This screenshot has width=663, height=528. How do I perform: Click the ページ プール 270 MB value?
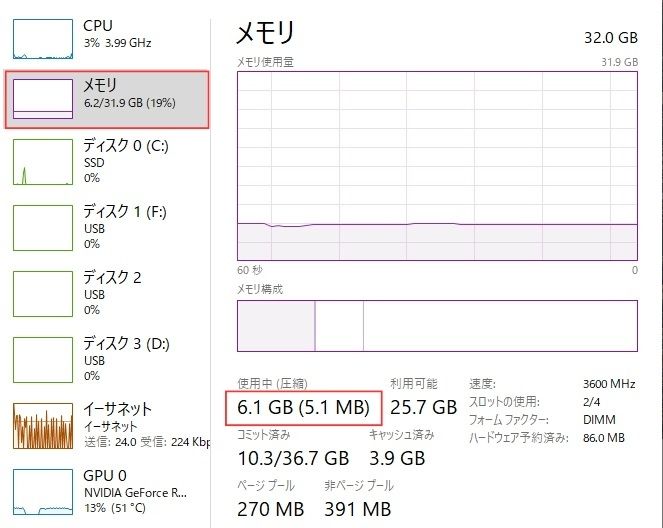(x=272, y=510)
